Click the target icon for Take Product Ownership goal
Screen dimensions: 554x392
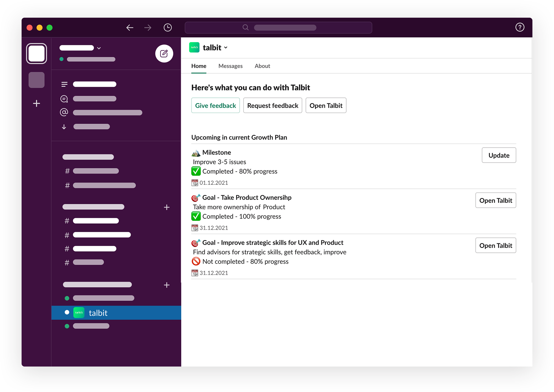point(196,198)
